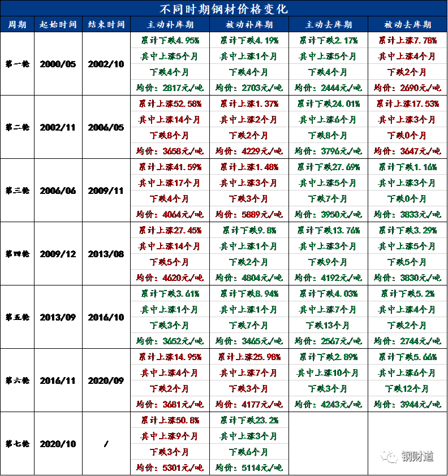
Task: Select the cell 均价：5301元/吨
Action: pos(170,468)
